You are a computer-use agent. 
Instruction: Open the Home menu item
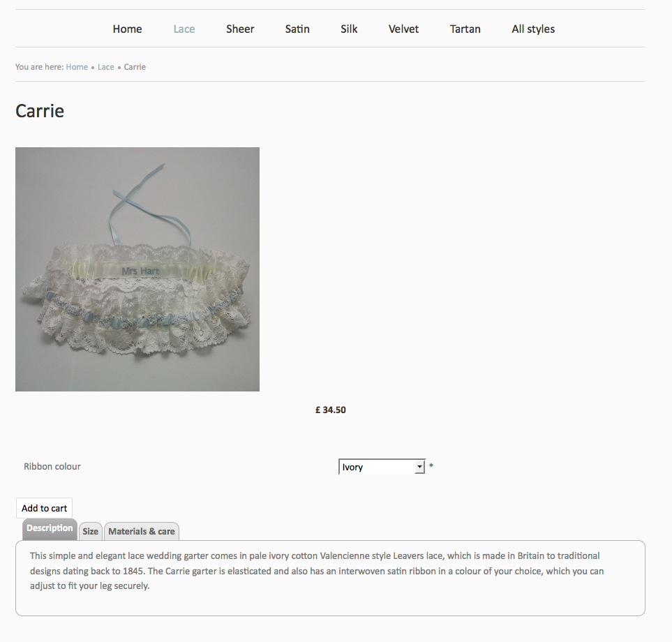click(x=127, y=29)
